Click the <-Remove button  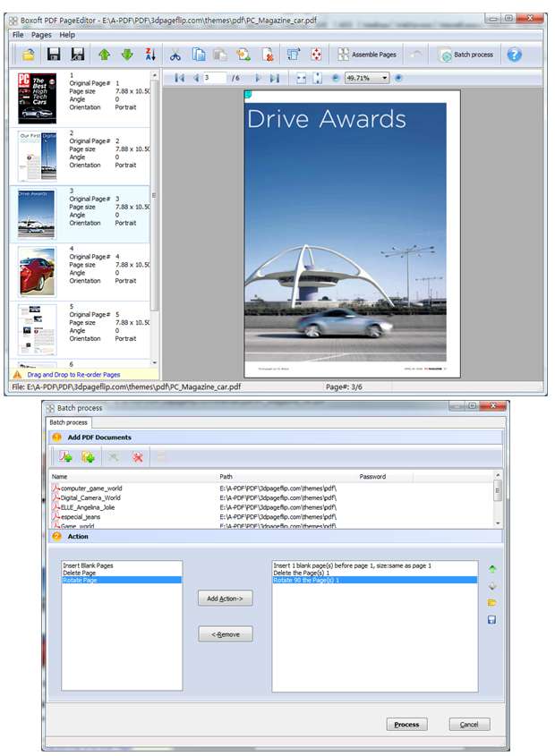225,634
